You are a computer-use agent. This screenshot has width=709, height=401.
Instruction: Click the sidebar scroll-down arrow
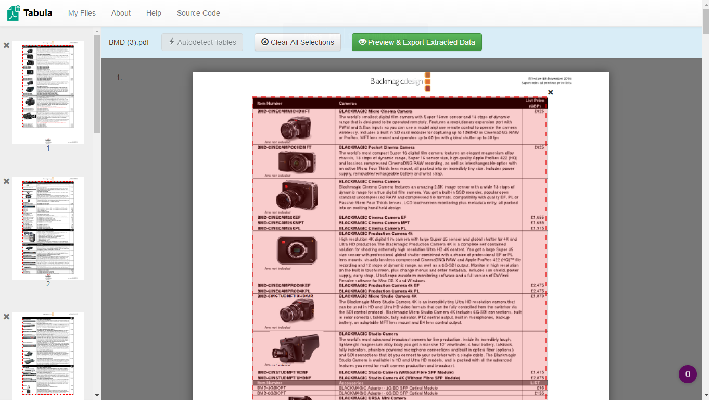pos(97,395)
